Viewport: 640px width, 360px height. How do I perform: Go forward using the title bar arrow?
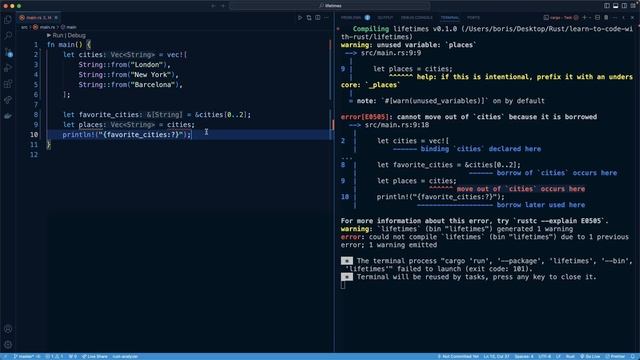point(223,6)
